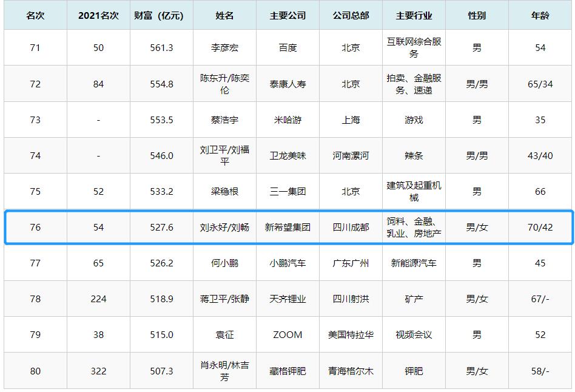Image resolution: width=575 pixels, height=392 pixels.
Task: Select the headquarters cell 上海
Action: [351, 120]
